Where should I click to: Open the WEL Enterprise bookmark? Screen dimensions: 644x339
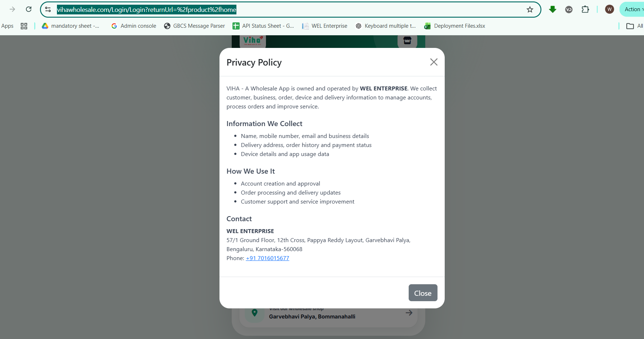(x=325, y=26)
